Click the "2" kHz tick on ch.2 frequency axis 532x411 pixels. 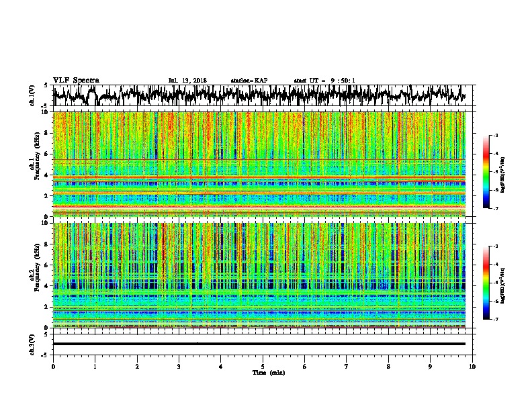[x=46, y=307]
